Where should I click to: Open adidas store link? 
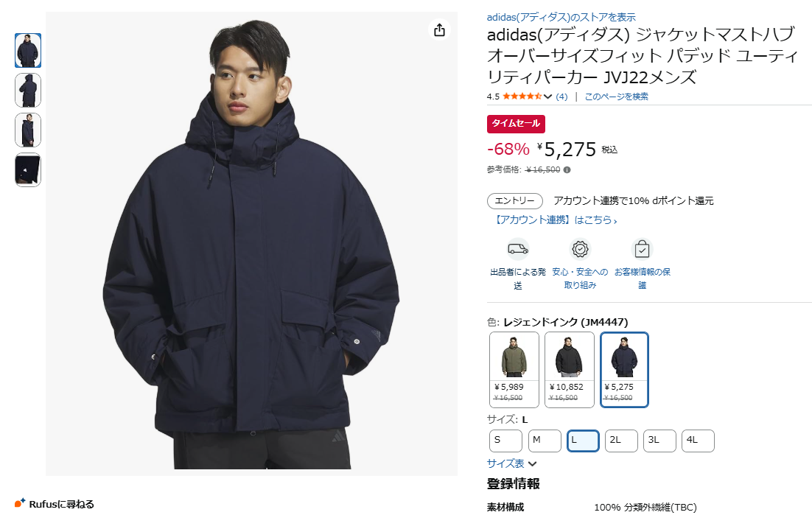coord(561,17)
